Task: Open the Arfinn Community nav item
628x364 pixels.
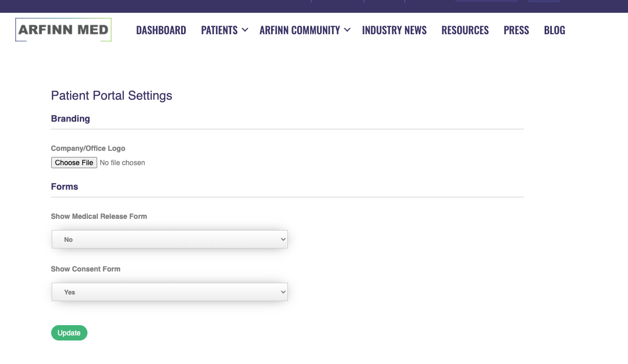Action: [x=299, y=30]
